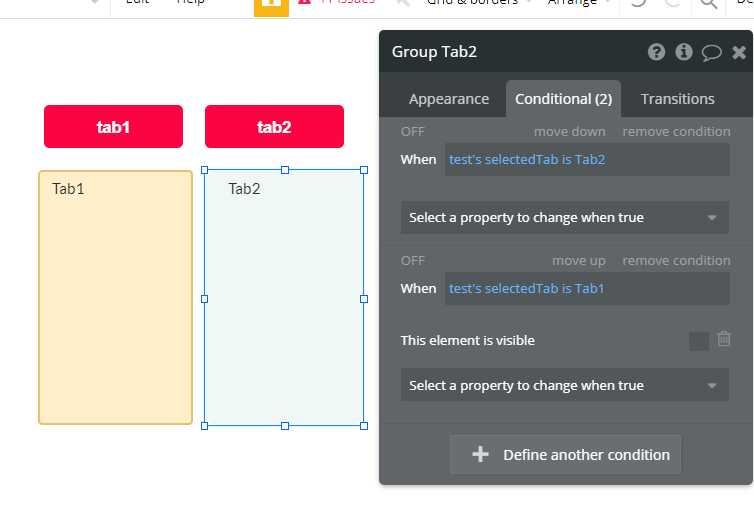Click the help question mark icon in Group Tab2 panel

click(x=656, y=52)
